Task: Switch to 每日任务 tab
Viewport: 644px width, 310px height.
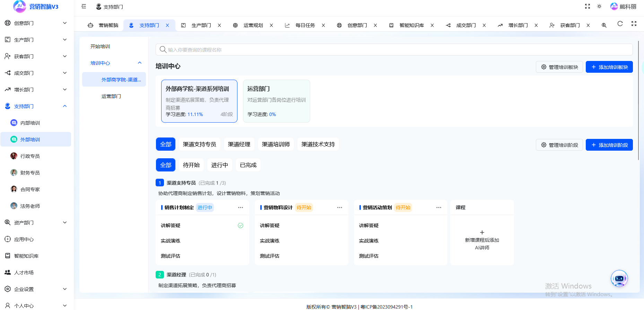Action: point(305,25)
